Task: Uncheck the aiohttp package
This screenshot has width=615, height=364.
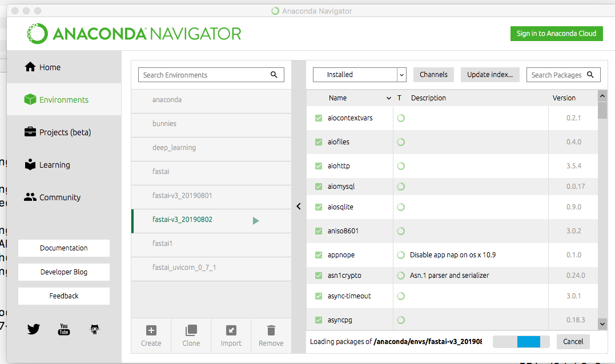Action: [319, 165]
